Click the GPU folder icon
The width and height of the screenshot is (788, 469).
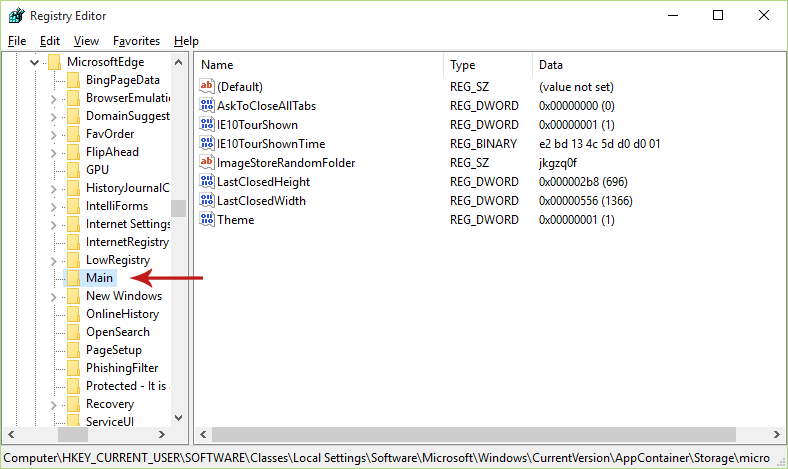click(73, 170)
